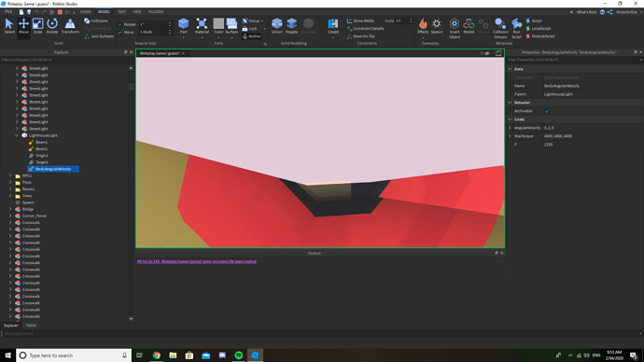Screen dimensions: 644x362
Task: Open the Color picker swatch
Action: click(218, 23)
